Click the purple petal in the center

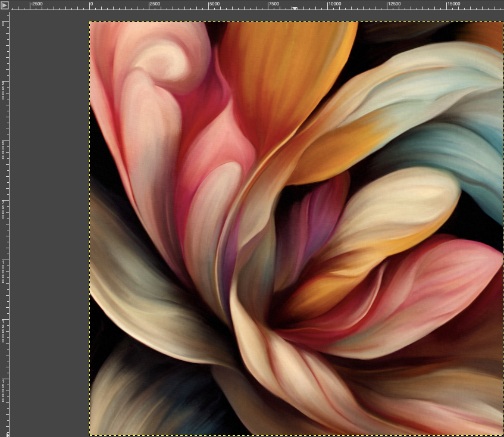pos(315,220)
